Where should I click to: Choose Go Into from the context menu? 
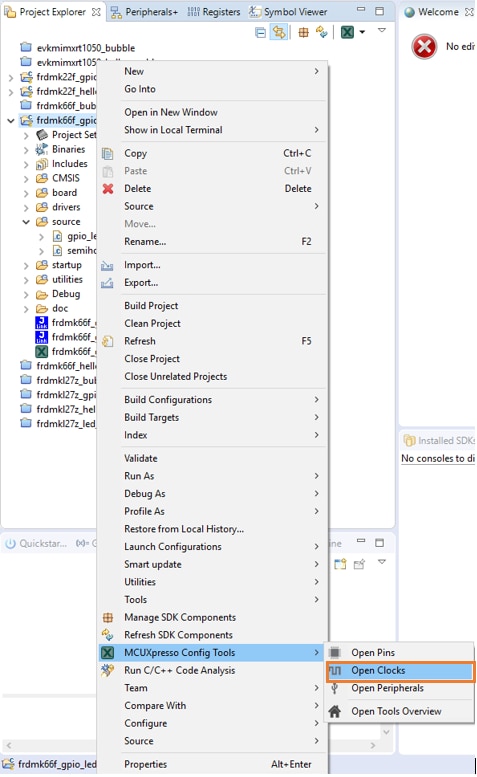[212, 89]
